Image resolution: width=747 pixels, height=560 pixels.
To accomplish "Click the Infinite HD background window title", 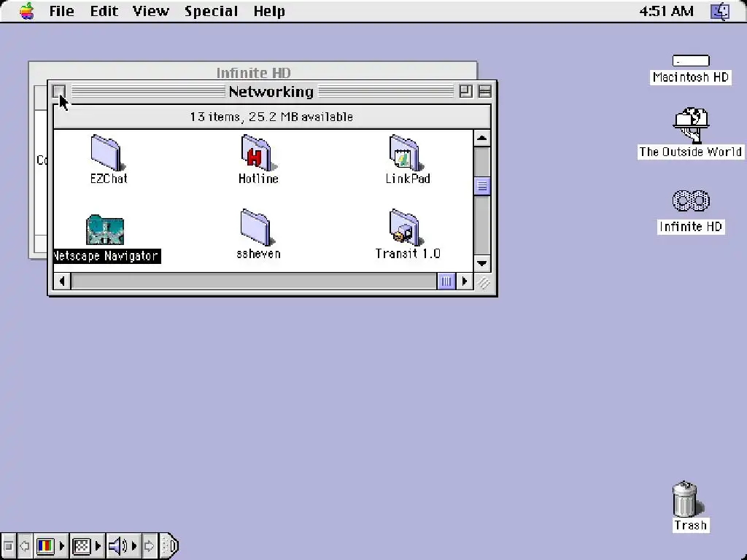I will tap(253, 72).
